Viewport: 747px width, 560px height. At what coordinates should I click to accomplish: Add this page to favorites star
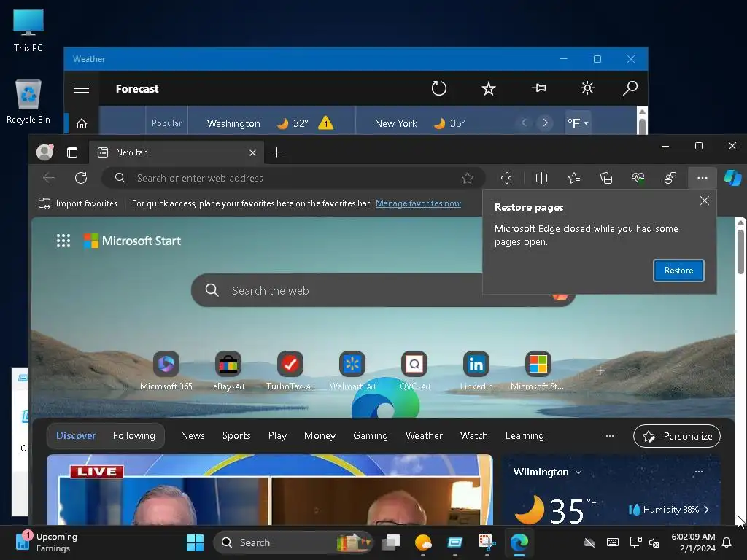[x=468, y=178]
